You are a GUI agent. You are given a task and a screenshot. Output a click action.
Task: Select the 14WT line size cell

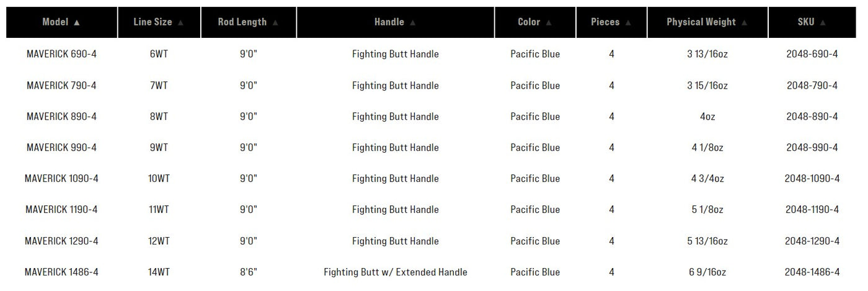159,272
